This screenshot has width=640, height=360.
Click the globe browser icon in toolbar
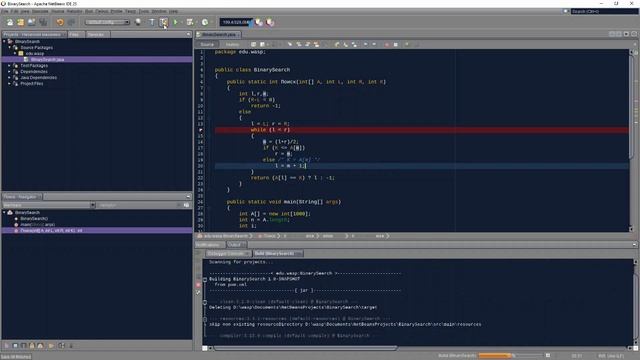pos(138,22)
